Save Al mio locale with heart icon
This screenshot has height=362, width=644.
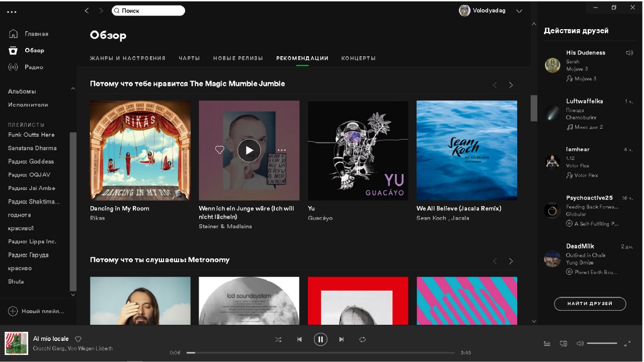click(x=78, y=339)
